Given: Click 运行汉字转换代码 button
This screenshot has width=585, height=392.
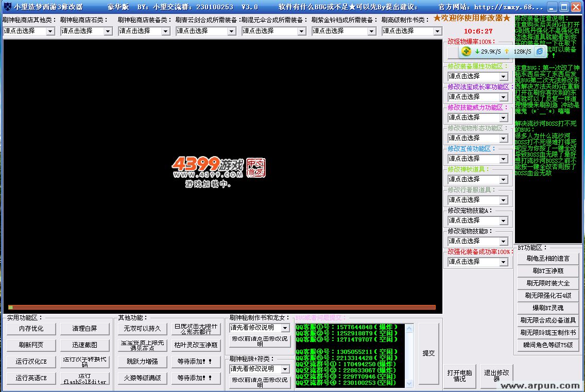Looking at the screenshot, I should tap(84, 362).
